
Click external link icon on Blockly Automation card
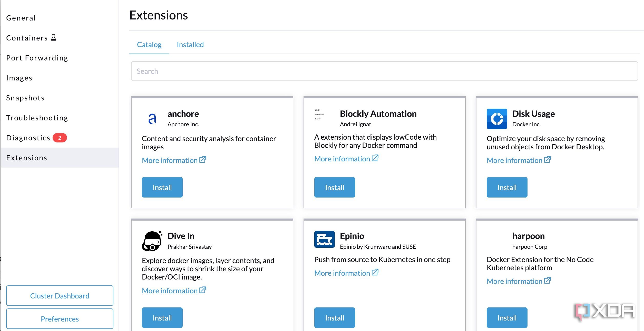[x=375, y=158]
